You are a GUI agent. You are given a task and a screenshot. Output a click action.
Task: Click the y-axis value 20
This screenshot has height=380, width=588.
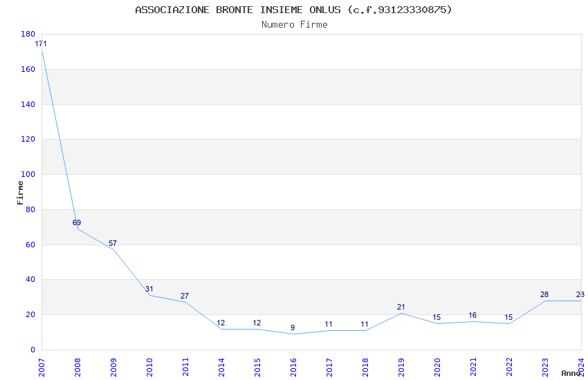30,314
